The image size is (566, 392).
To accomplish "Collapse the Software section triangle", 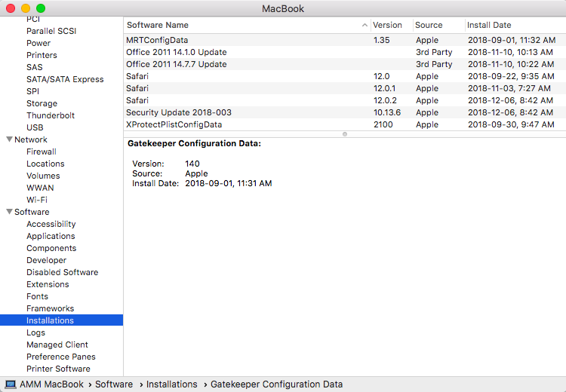I will (x=9, y=212).
